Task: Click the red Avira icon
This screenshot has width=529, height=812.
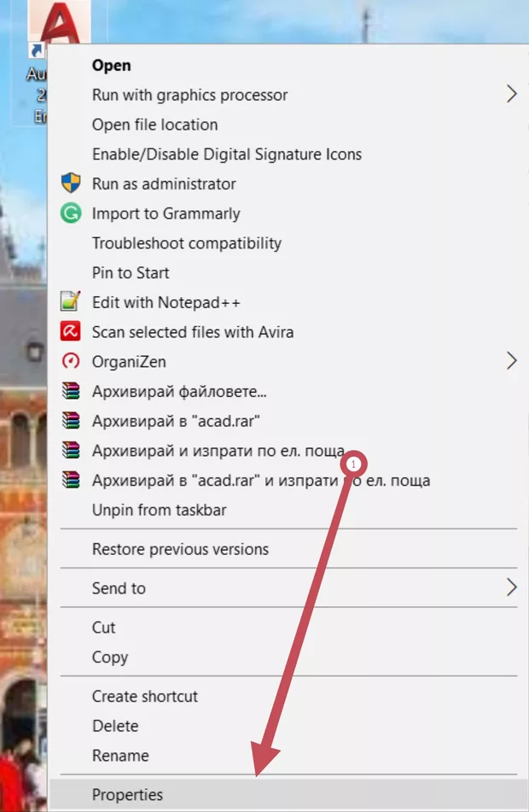Action: [x=71, y=331]
